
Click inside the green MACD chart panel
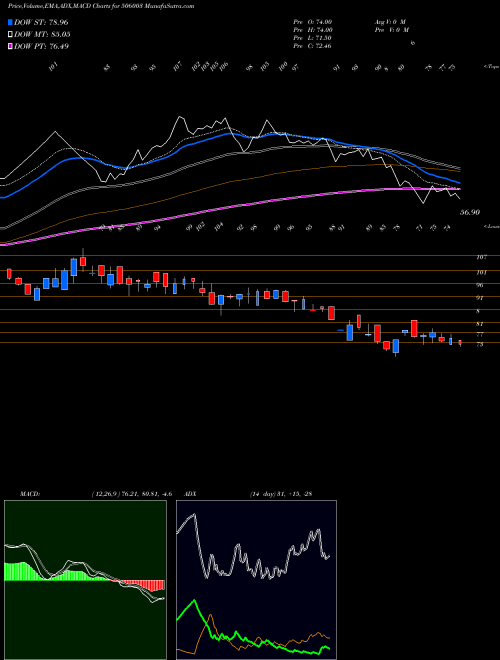85,580
